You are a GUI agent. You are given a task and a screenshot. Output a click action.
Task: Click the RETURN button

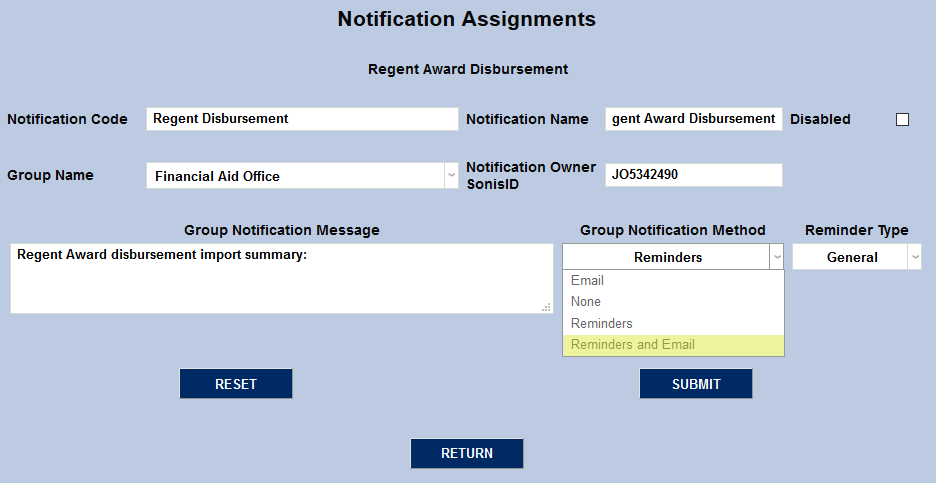pos(467,453)
